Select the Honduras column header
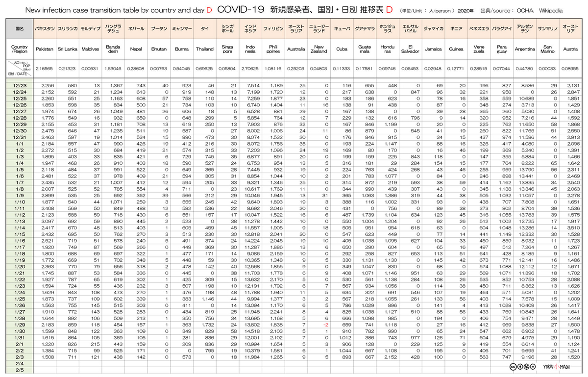 (x=387, y=49)
